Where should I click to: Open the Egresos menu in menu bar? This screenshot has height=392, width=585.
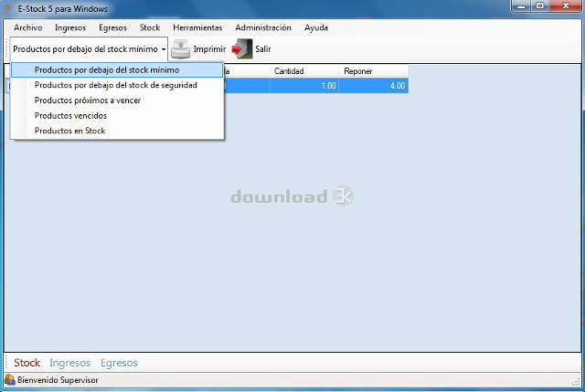point(112,27)
